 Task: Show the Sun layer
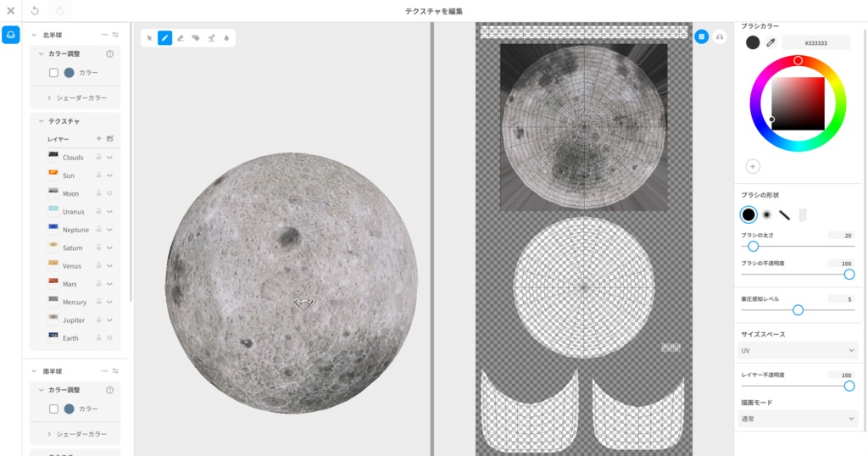pos(109,175)
